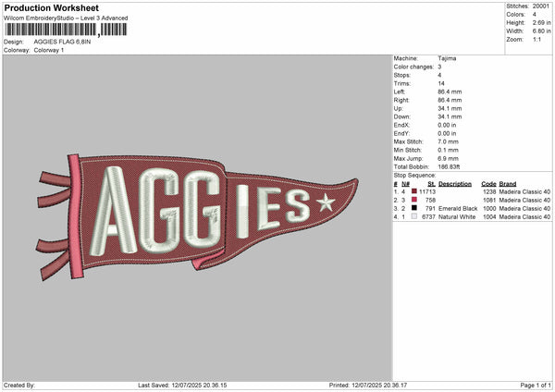Click the 'Created By:' footer label
Viewport: 555px width, 392px height.
pyautogui.click(x=19, y=386)
